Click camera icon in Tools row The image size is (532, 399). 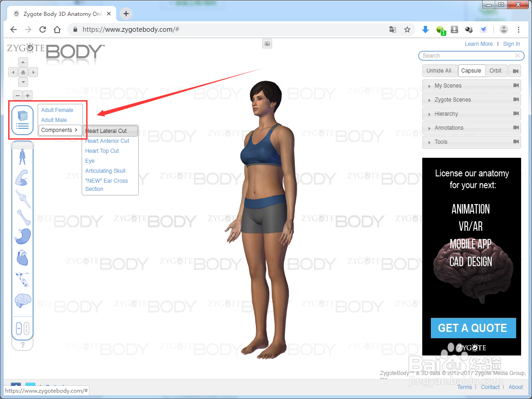[x=516, y=141]
